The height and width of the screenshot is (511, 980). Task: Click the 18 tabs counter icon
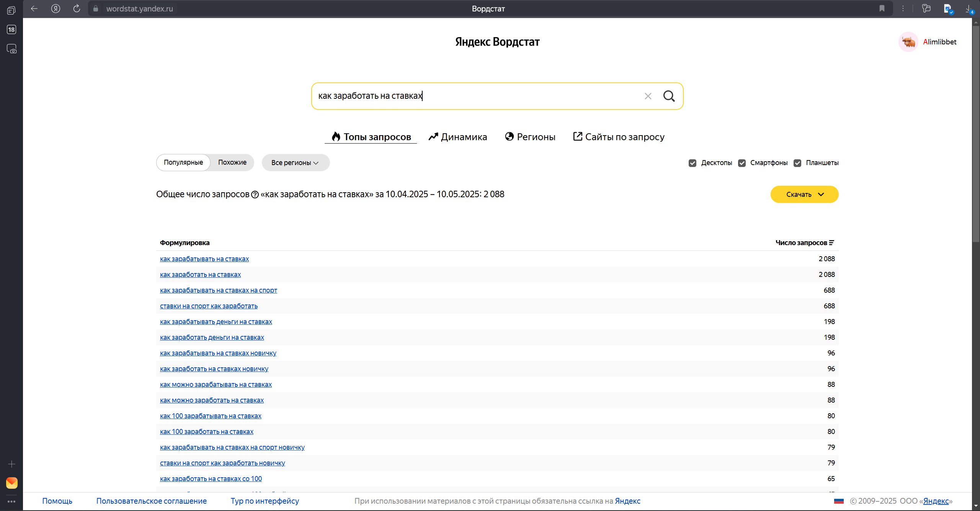(11, 29)
